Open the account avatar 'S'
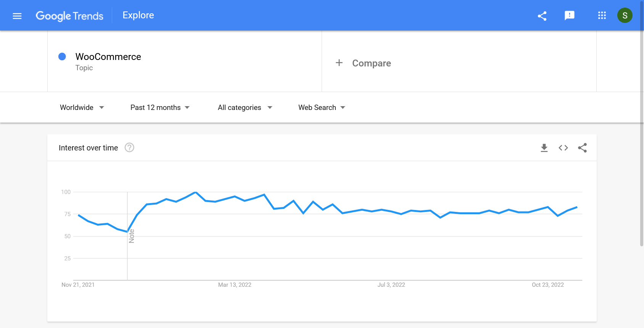Screen dimensions: 644x328 click(625, 16)
